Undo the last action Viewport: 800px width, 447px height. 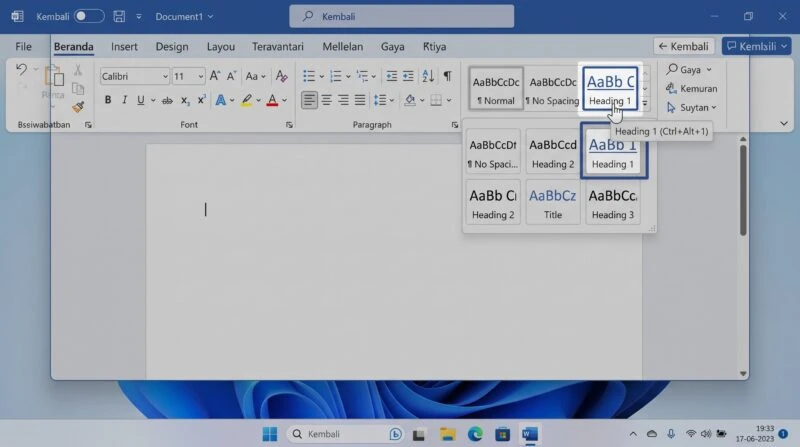coord(21,69)
